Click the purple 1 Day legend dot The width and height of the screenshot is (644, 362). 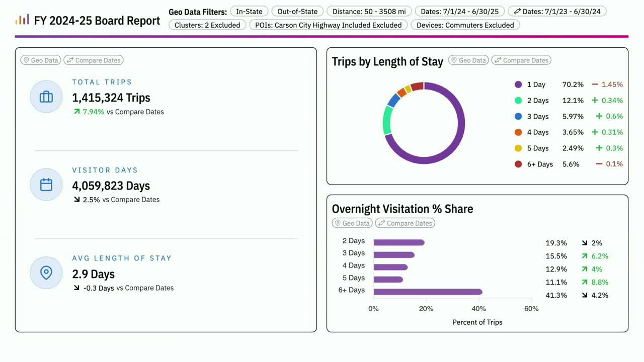click(x=518, y=84)
